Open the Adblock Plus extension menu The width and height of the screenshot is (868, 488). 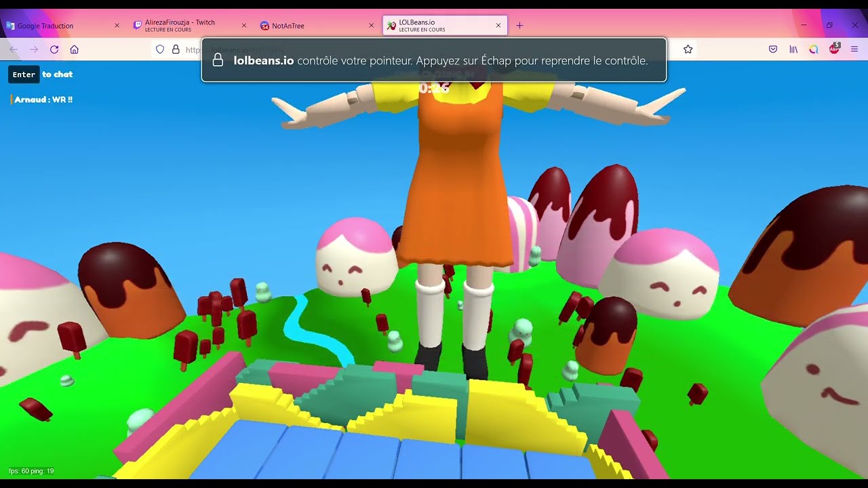click(x=834, y=49)
